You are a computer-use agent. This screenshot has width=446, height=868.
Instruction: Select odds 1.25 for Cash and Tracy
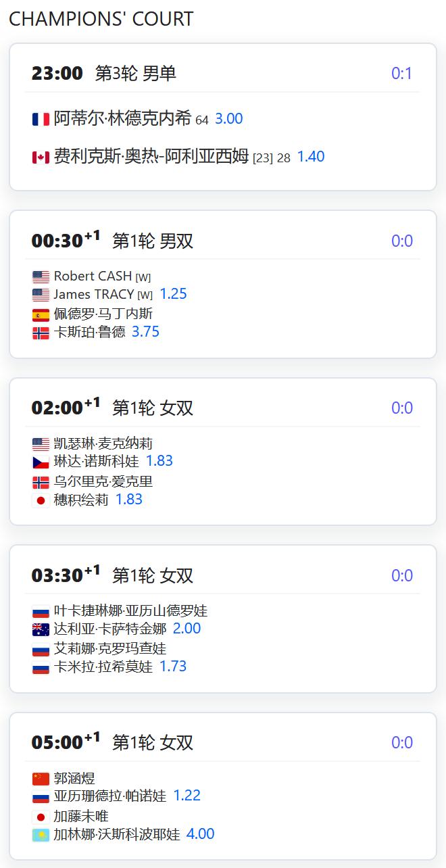[x=173, y=294]
